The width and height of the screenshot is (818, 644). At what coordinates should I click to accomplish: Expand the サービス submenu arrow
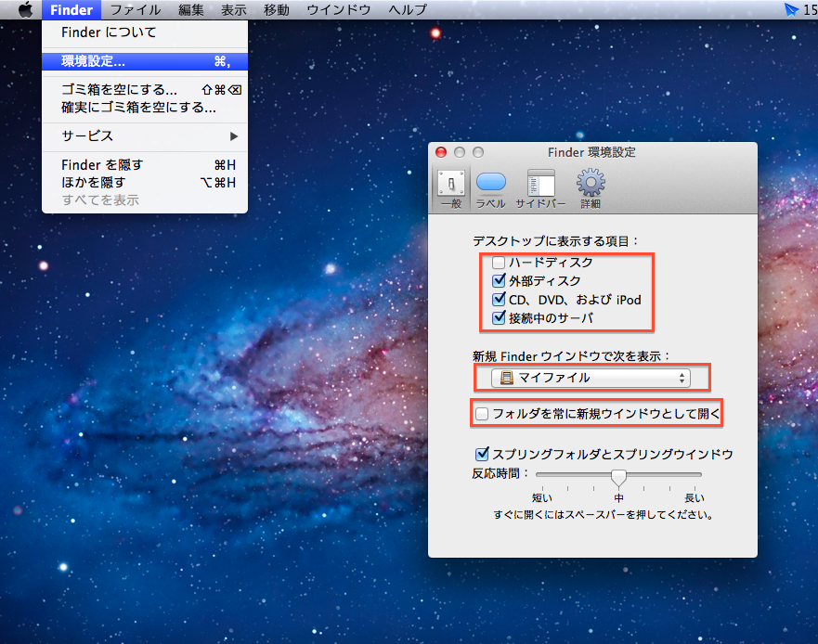coord(234,136)
